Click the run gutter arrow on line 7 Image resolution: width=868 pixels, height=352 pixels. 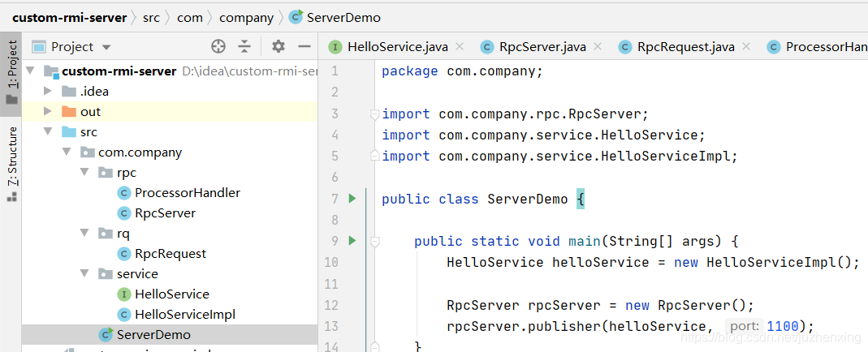pyautogui.click(x=352, y=198)
